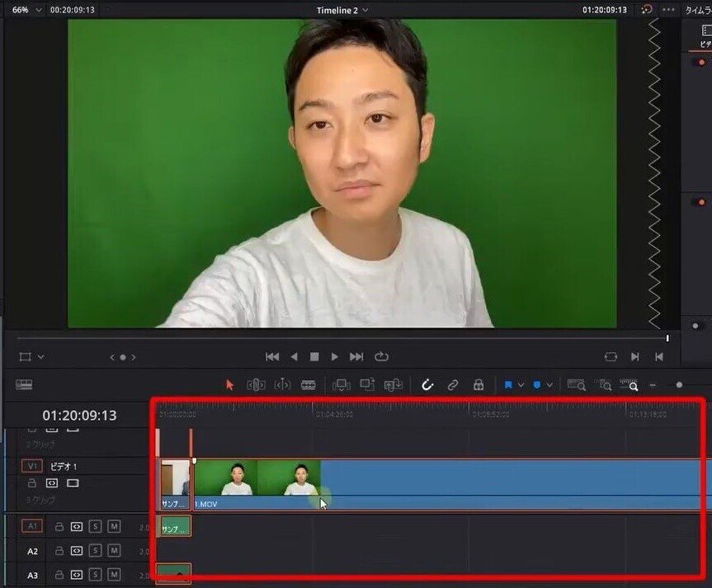The image size is (712, 588).
Task: Open viewer options three-dot menu
Action: pyautogui.click(x=669, y=10)
